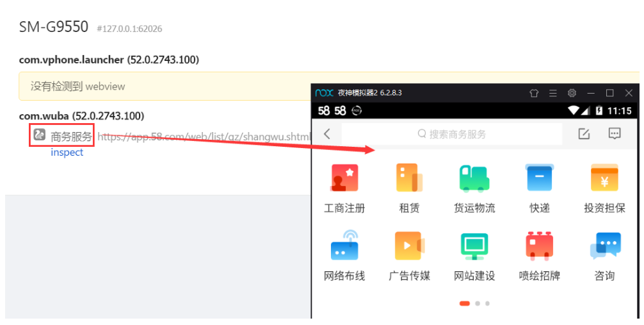Click the inspect link under 商务服务

coord(67,152)
